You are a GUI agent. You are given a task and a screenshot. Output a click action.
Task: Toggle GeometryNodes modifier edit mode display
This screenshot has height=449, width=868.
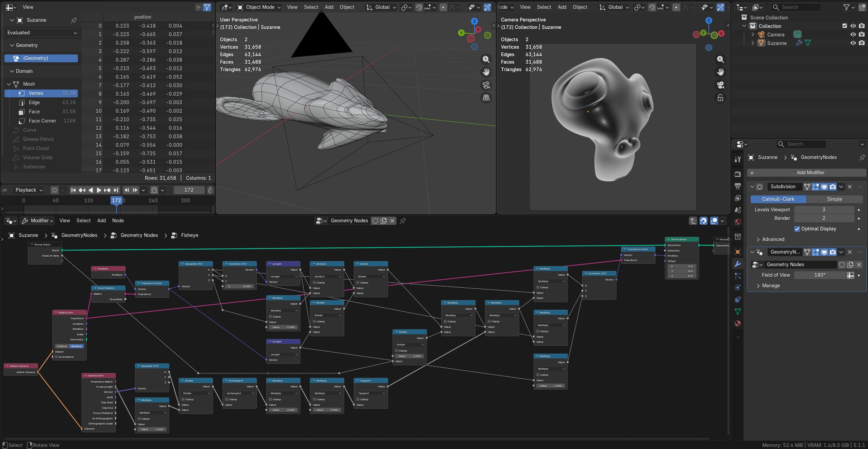(x=816, y=252)
